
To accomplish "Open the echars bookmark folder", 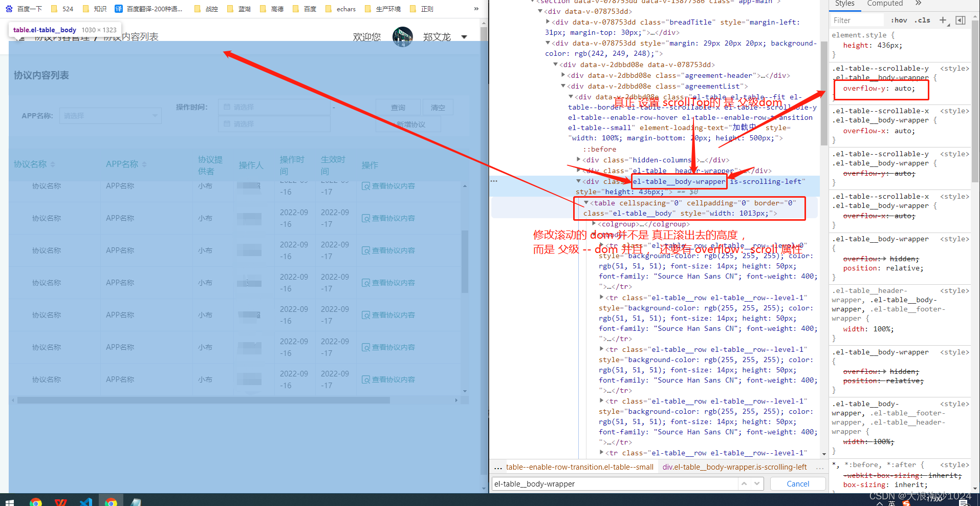I will 341,9.
